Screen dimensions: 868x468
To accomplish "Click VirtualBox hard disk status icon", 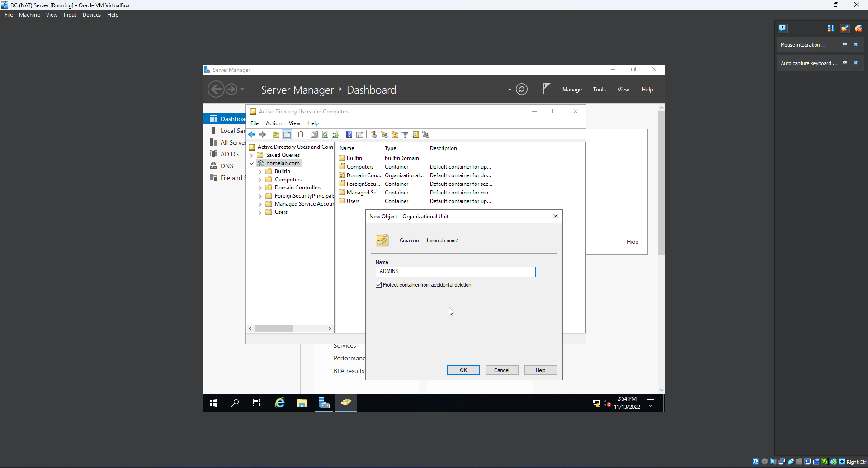I will tap(756, 462).
